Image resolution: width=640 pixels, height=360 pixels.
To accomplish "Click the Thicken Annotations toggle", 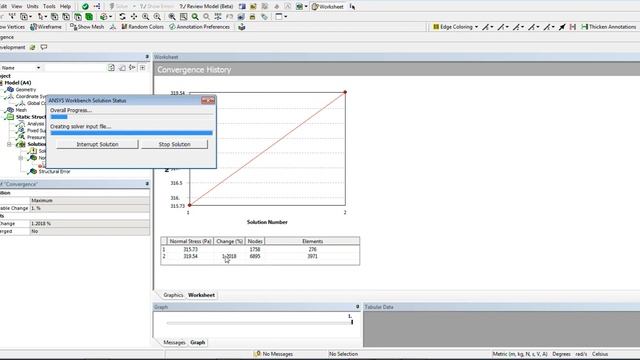I will point(609,27).
